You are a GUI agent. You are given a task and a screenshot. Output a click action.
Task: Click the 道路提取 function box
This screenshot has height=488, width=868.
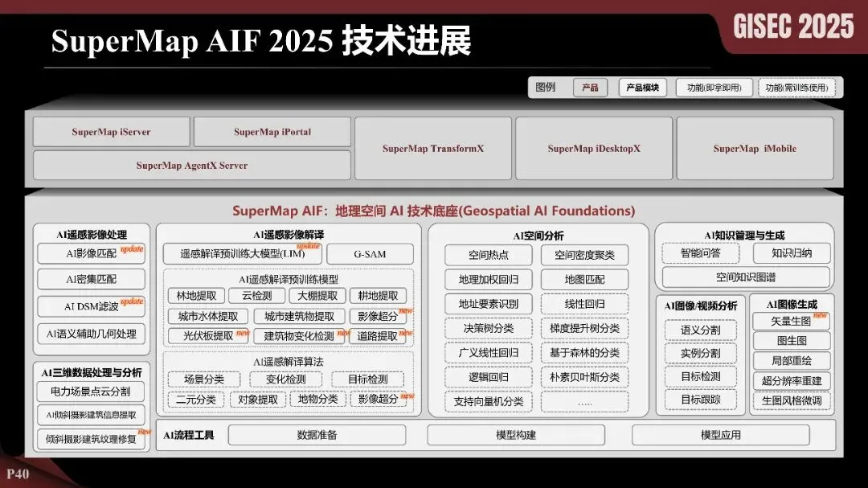point(378,336)
